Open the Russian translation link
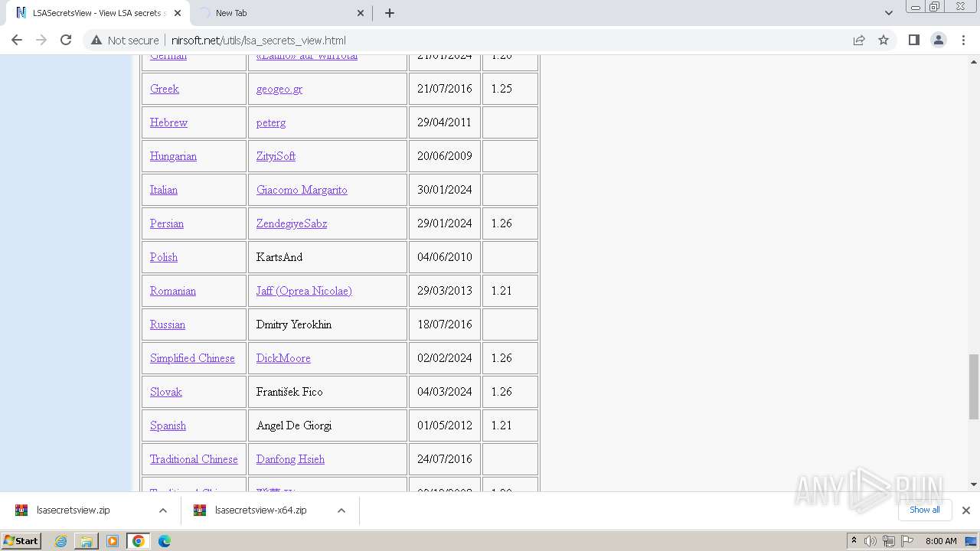The width and height of the screenshot is (980, 551). (168, 324)
